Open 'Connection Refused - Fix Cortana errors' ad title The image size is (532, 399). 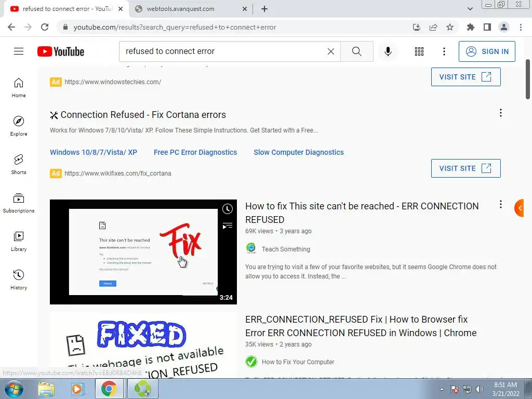143,115
